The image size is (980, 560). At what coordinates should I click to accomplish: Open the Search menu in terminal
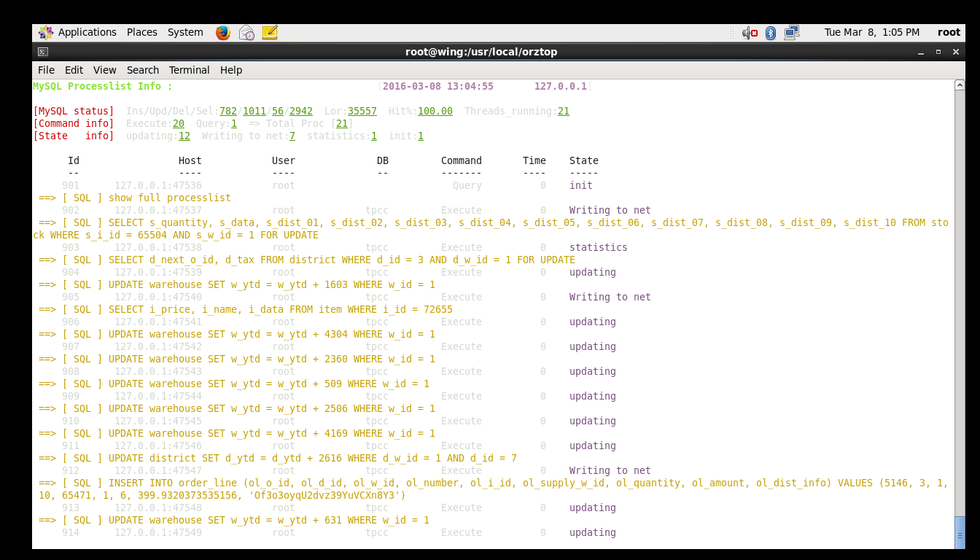[x=143, y=70]
